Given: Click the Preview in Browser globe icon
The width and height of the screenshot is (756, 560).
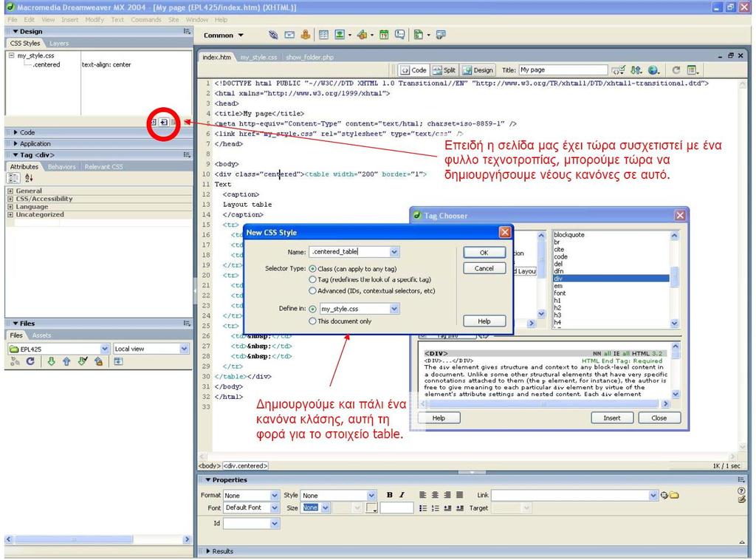Looking at the screenshot, I should tap(653, 70).
